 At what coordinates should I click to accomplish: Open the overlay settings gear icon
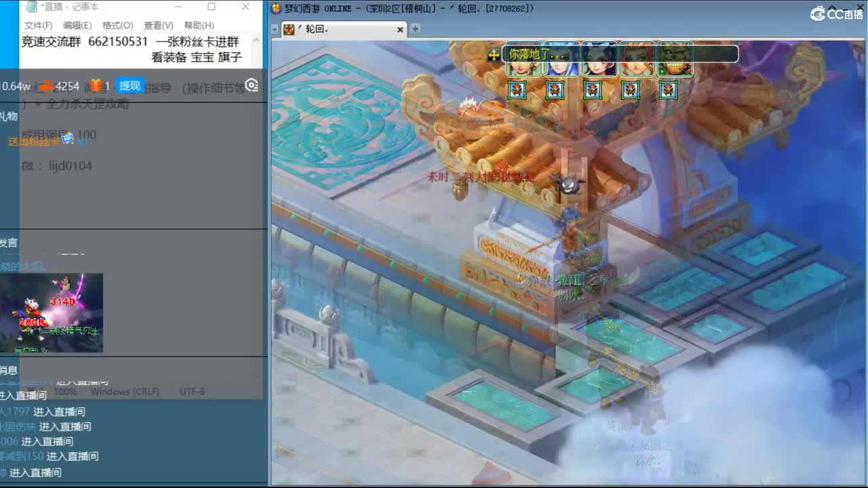pos(252,85)
